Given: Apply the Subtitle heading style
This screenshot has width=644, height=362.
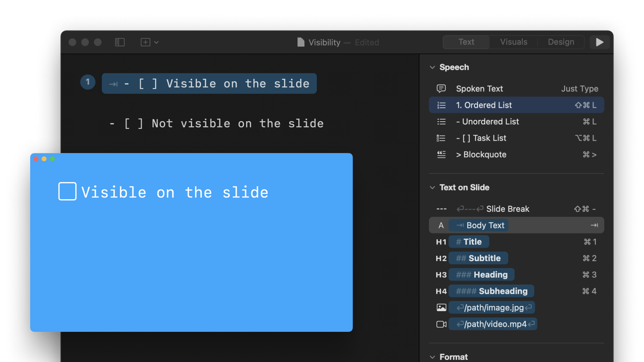Looking at the screenshot, I should pos(478,258).
